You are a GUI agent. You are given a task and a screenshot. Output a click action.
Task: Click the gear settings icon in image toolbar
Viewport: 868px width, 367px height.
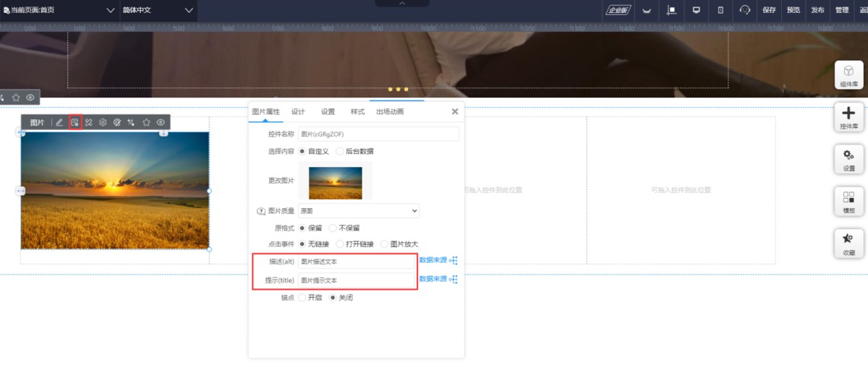click(x=103, y=123)
